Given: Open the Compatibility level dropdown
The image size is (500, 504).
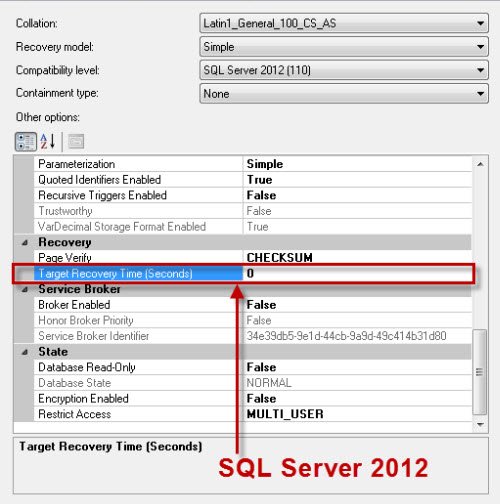Looking at the screenshot, I should click(344, 70).
